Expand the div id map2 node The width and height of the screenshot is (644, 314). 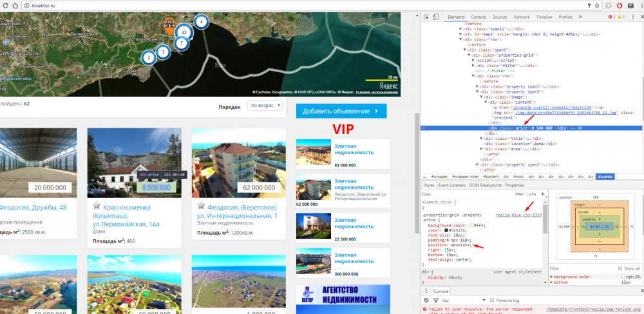[460, 34]
